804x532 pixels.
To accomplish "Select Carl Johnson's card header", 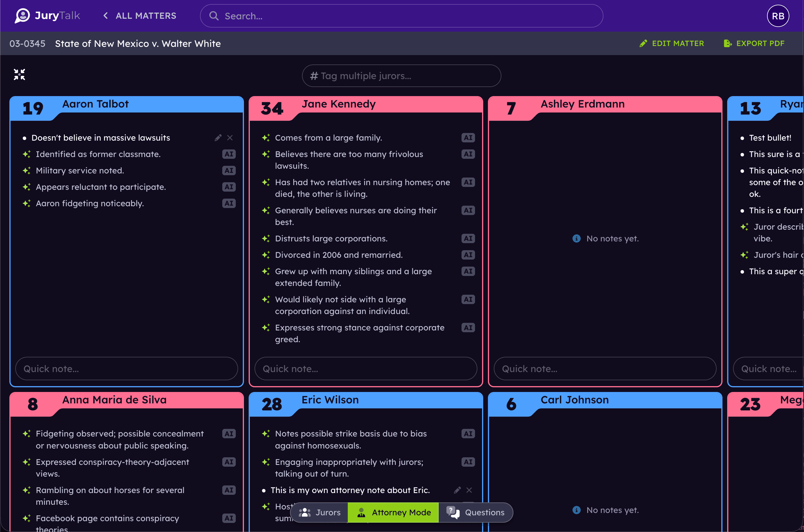I will (x=605, y=400).
